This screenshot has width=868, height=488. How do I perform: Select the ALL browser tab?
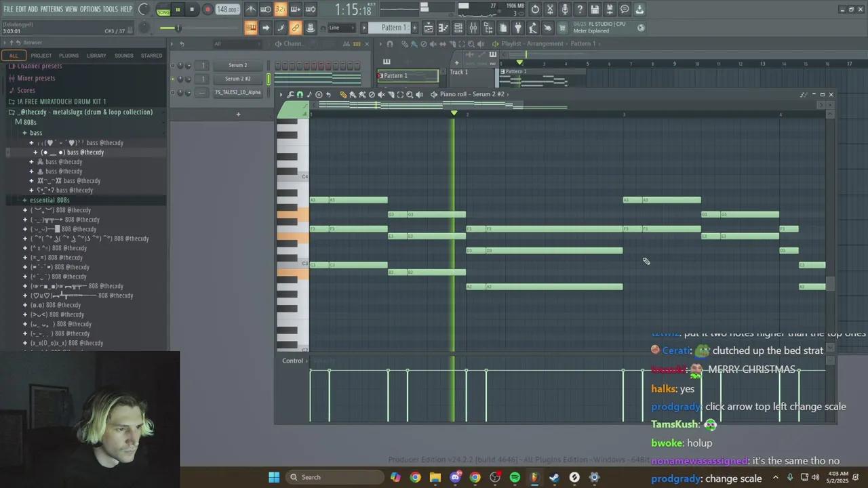coord(14,56)
